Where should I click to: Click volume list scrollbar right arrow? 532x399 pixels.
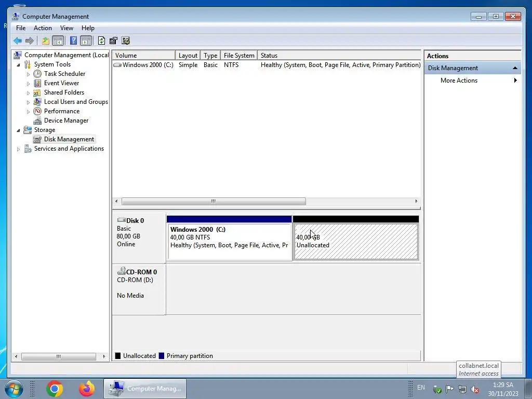click(x=416, y=201)
